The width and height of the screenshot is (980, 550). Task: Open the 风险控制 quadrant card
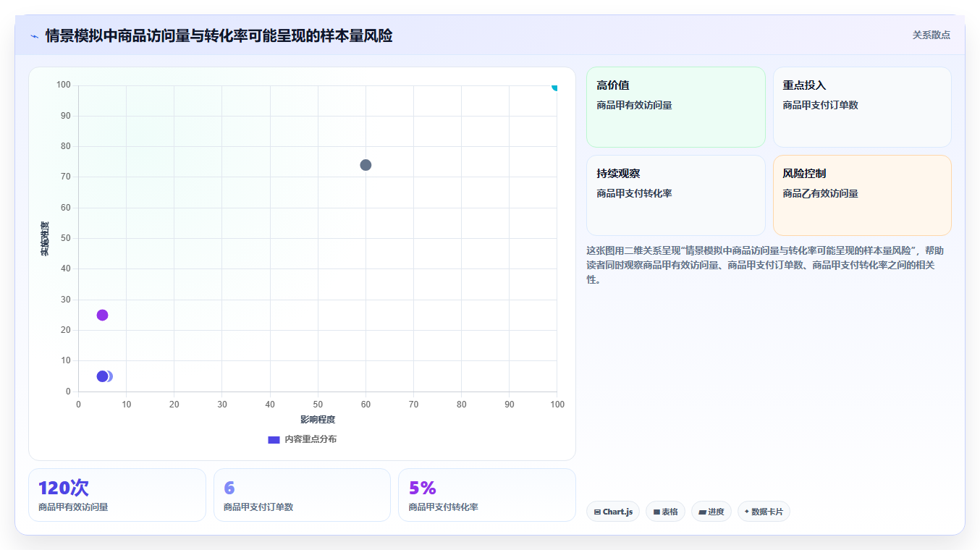pyautogui.click(x=862, y=195)
